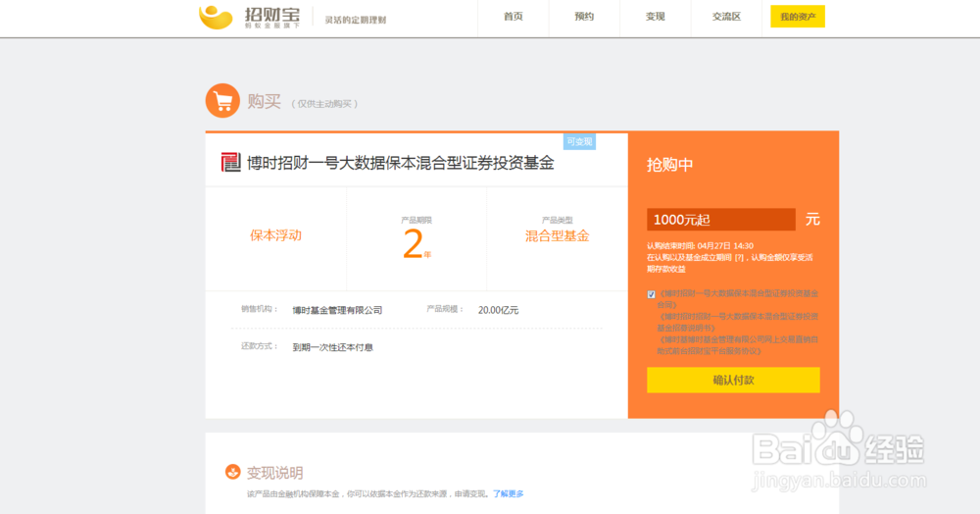Click the 20.00亿元 product scale value

click(x=498, y=310)
